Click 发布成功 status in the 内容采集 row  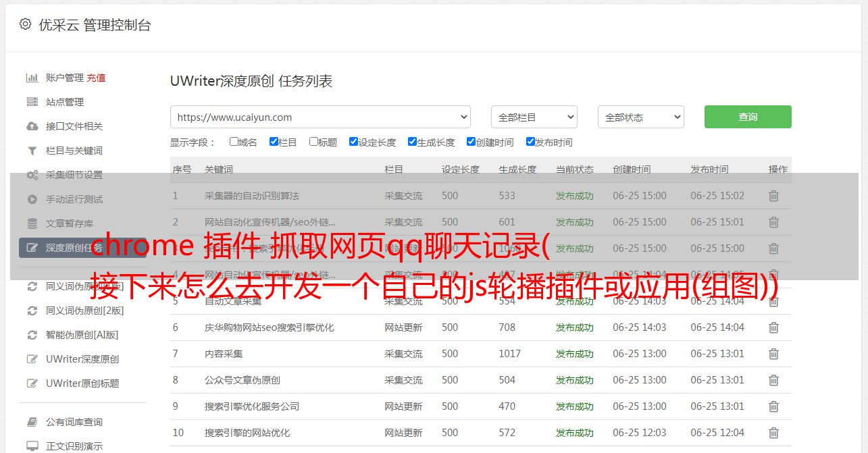(x=575, y=354)
